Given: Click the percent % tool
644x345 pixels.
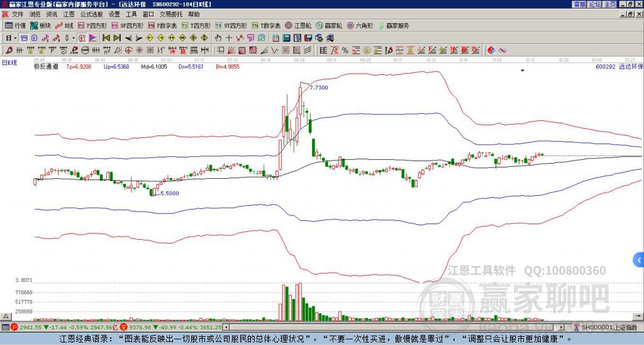Looking at the screenshot, I should tap(345, 50).
